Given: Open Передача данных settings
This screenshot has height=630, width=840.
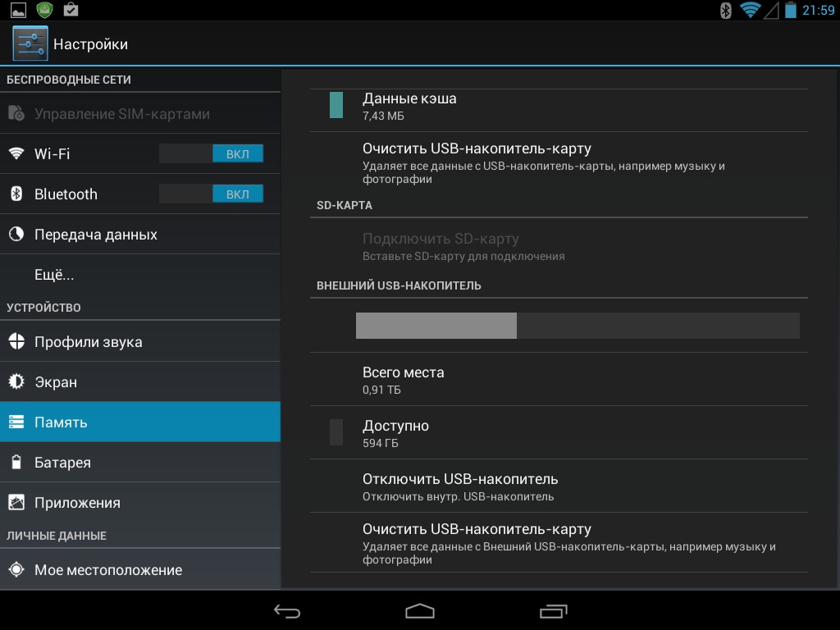Looking at the screenshot, I should (x=95, y=235).
